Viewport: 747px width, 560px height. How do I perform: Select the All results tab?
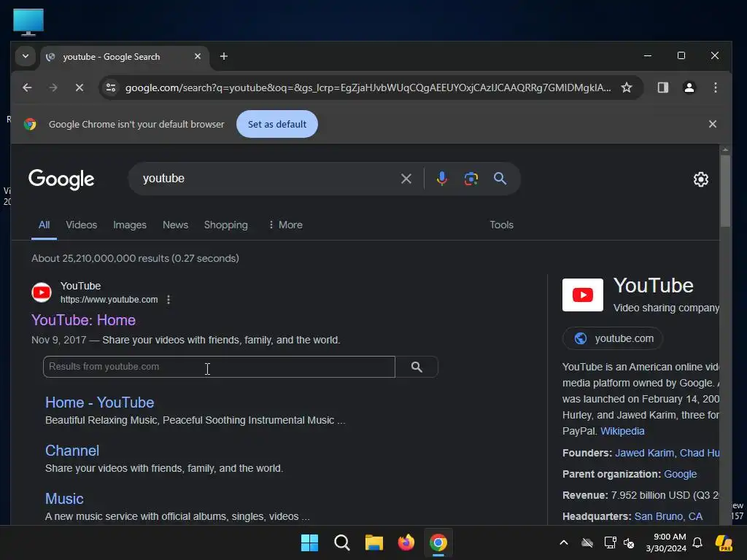pyautogui.click(x=44, y=225)
